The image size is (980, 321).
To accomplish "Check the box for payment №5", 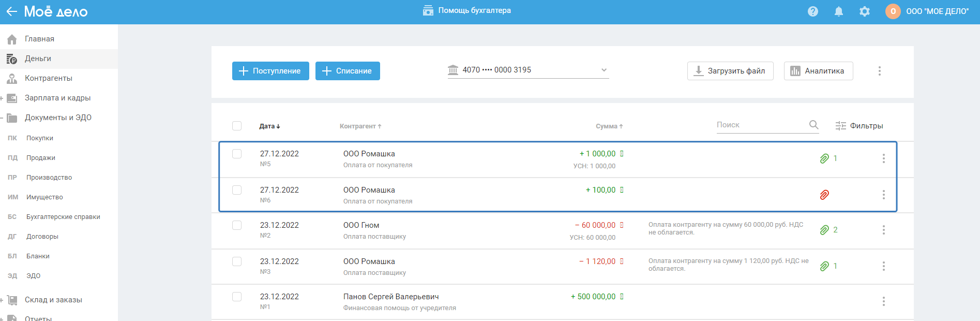I will (237, 154).
